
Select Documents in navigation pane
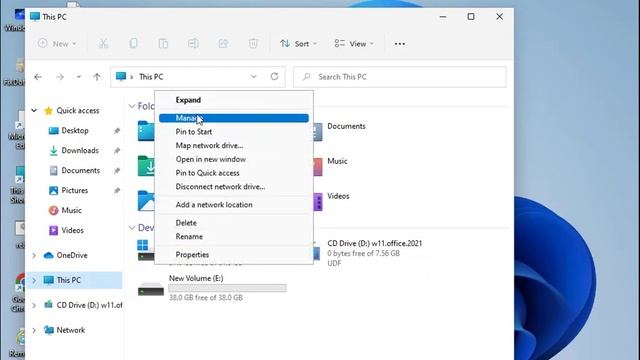[80, 171]
